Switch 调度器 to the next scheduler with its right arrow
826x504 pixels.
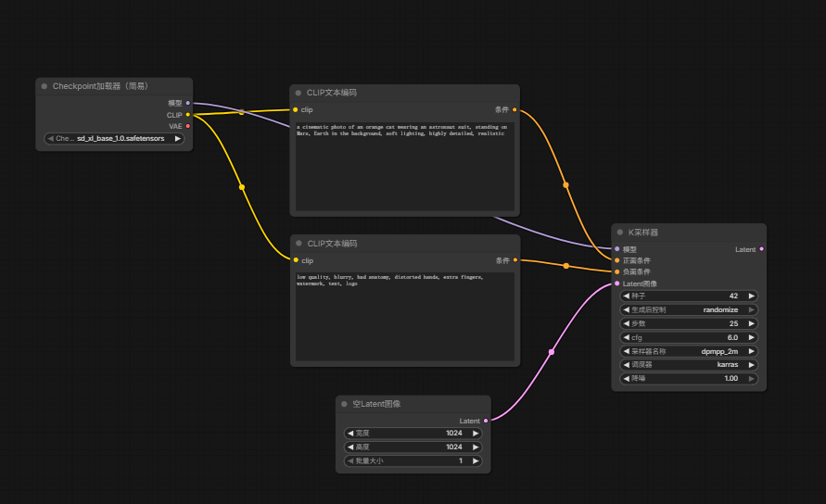pyautogui.click(x=752, y=364)
